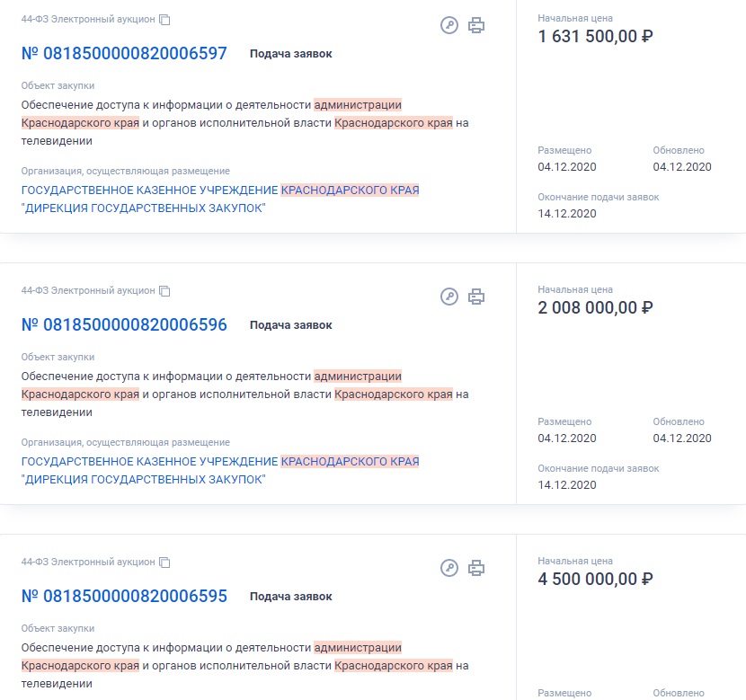This screenshot has height=700, width=746.
Task: Click first tender's purchase object description
Action: [x=245, y=123]
